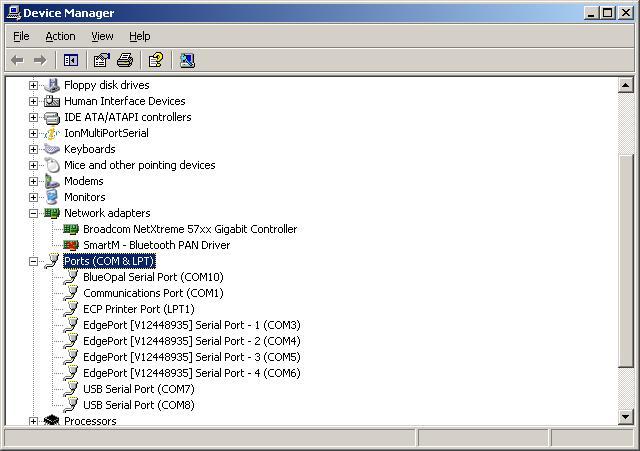640x451 pixels.
Task: Expand the Processors node
Action: tap(33, 421)
